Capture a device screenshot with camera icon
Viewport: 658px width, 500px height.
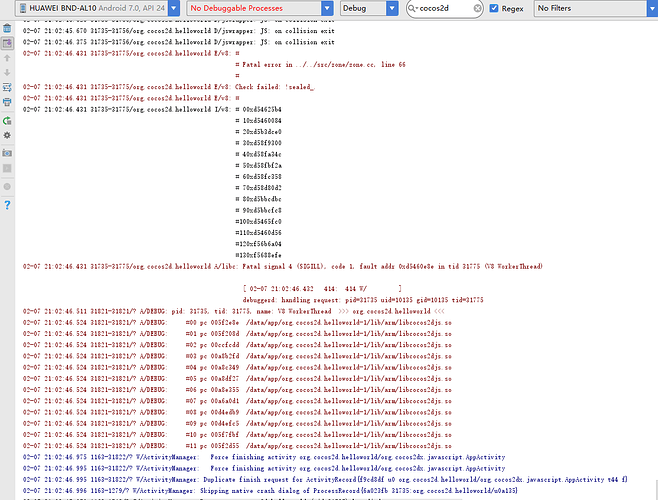point(7,153)
